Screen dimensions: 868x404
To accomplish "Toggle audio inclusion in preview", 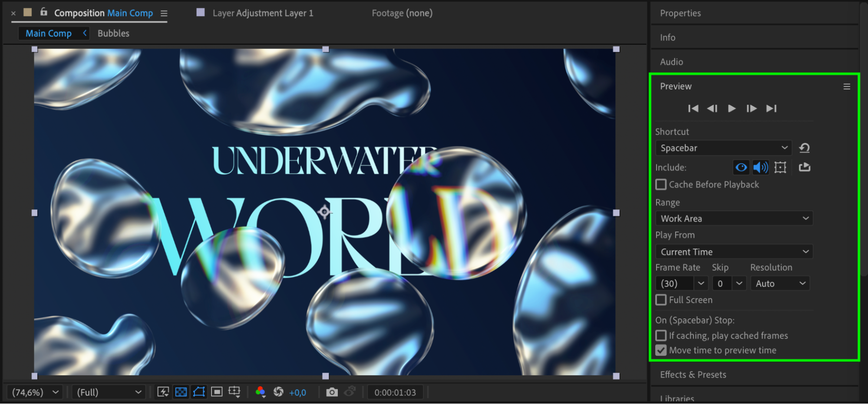I will [x=760, y=167].
